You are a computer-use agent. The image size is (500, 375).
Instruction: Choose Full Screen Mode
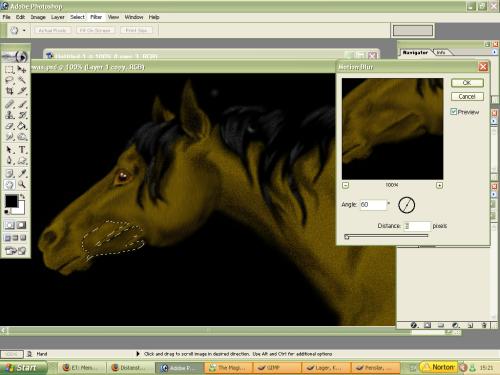(x=23, y=238)
